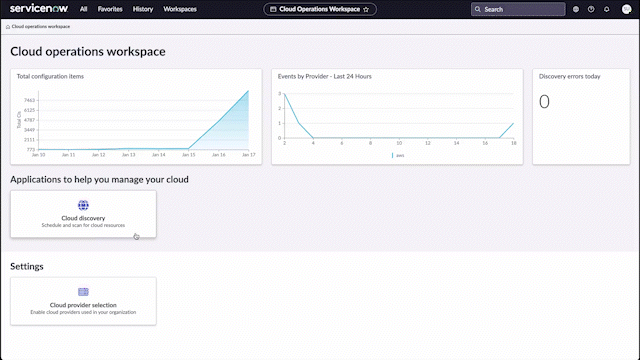The image size is (640, 360).
Task: Open the notifications bell icon
Action: 607,9
